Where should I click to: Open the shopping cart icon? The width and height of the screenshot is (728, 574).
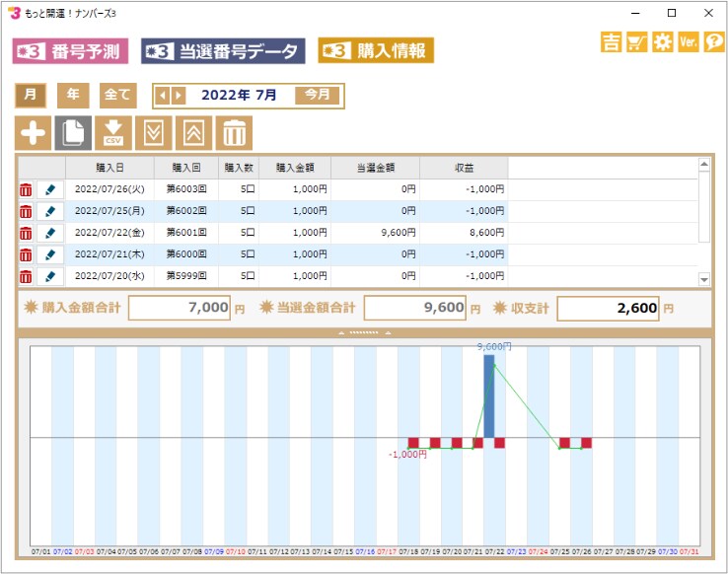[636, 42]
